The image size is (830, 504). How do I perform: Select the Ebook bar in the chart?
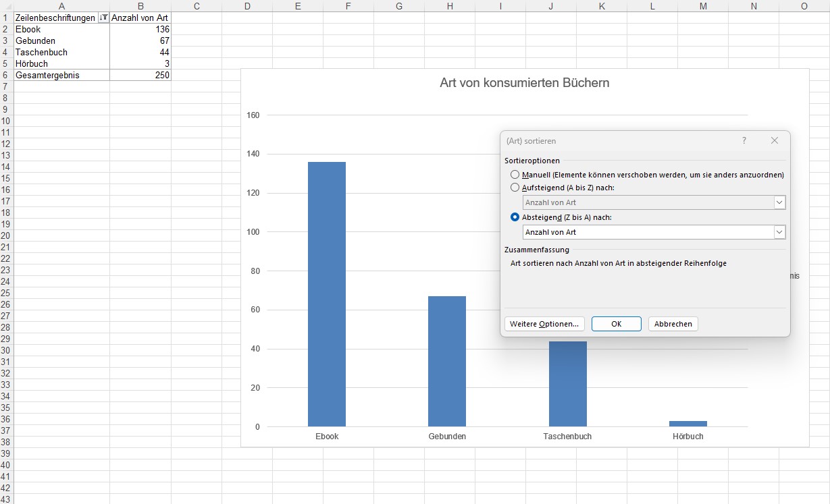(x=327, y=293)
